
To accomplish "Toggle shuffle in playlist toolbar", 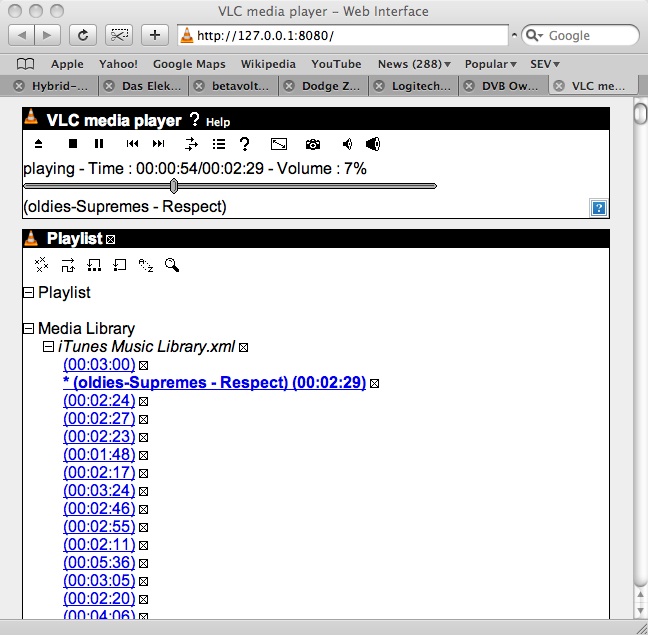I will (x=68, y=265).
